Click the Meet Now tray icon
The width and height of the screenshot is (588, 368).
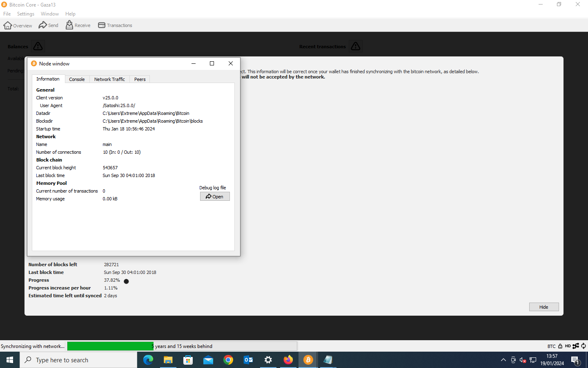[513, 360]
